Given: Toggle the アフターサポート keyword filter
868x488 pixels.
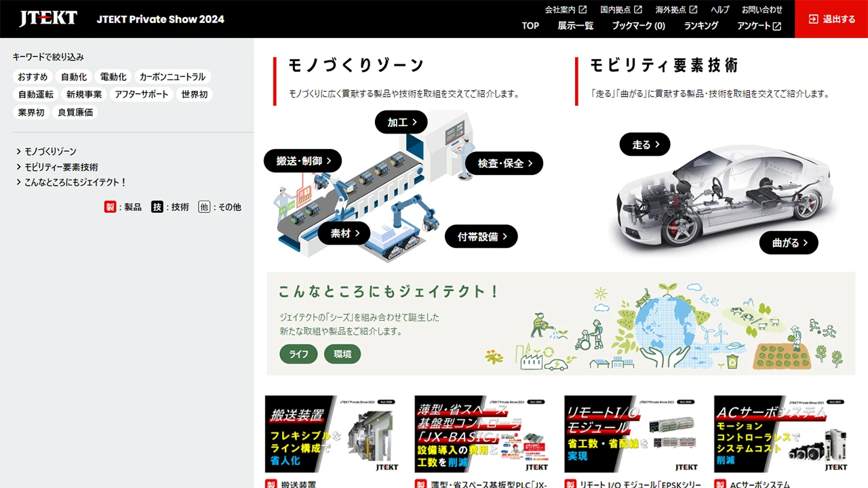Looking at the screenshot, I should pos(141,94).
